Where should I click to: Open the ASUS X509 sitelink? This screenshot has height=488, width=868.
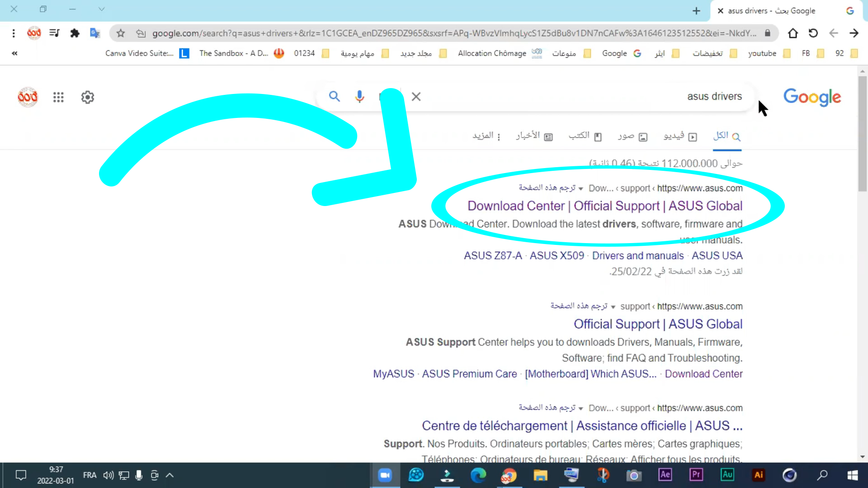click(x=557, y=256)
